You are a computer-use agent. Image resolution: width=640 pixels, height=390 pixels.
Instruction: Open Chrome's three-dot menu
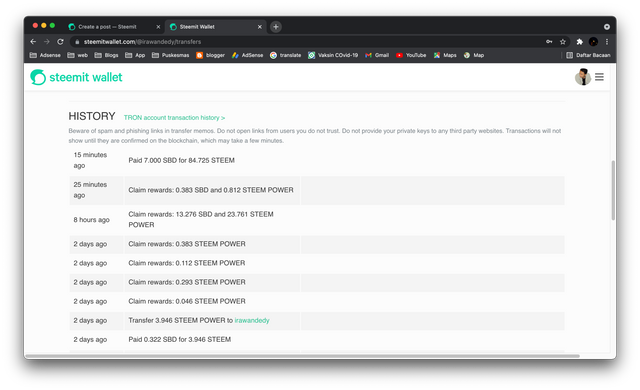click(607, 42)
